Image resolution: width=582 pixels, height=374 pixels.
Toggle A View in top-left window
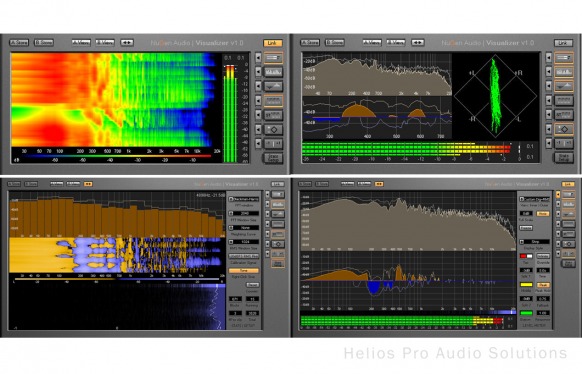[x=81, y=43]
